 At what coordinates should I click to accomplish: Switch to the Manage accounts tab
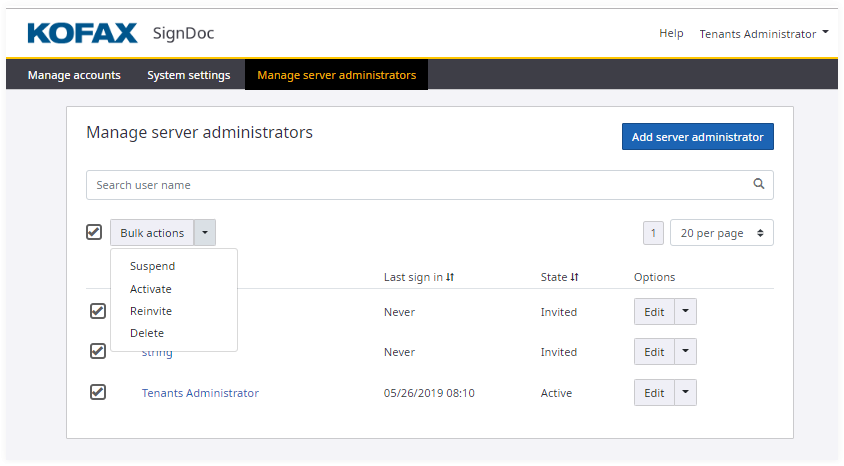tap(74, 75)
